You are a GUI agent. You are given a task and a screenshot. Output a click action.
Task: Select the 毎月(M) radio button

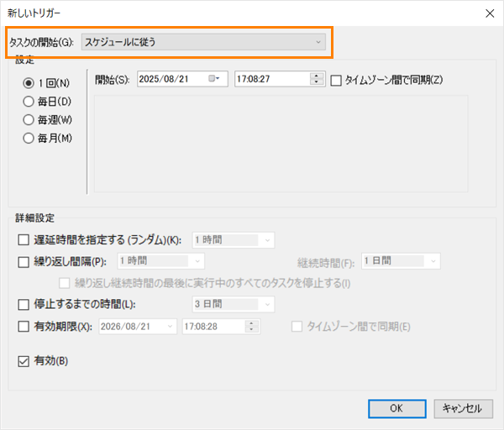[x=29, y=139]
